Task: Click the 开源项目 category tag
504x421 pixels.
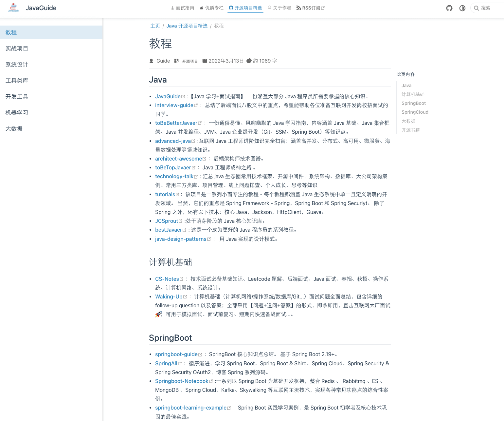Action: [x=190, y=61]
